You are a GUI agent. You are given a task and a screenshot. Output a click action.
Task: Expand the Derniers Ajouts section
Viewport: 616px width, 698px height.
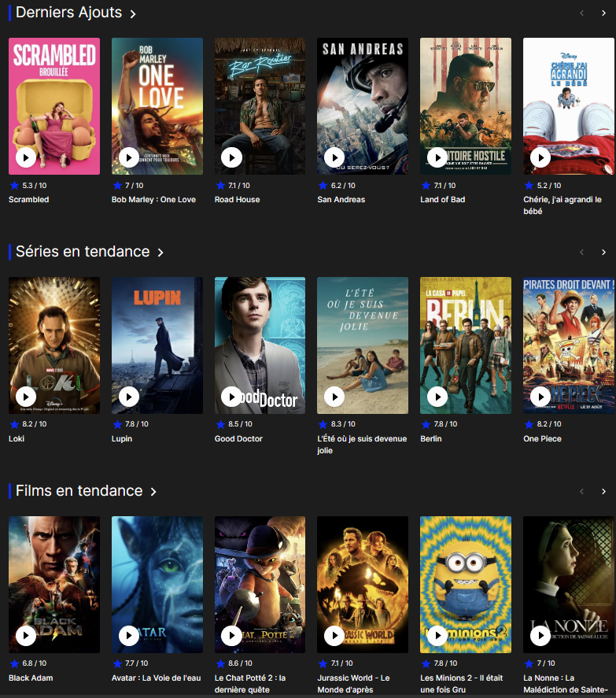tap(133, 14)
